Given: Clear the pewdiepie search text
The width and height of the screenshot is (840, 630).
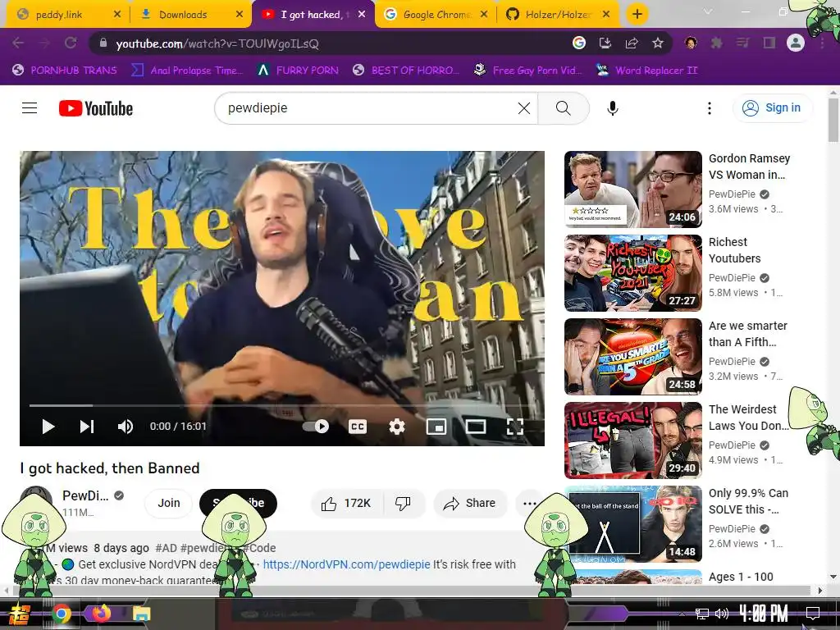Looking at the screenshot, I should tap(524, 108).
